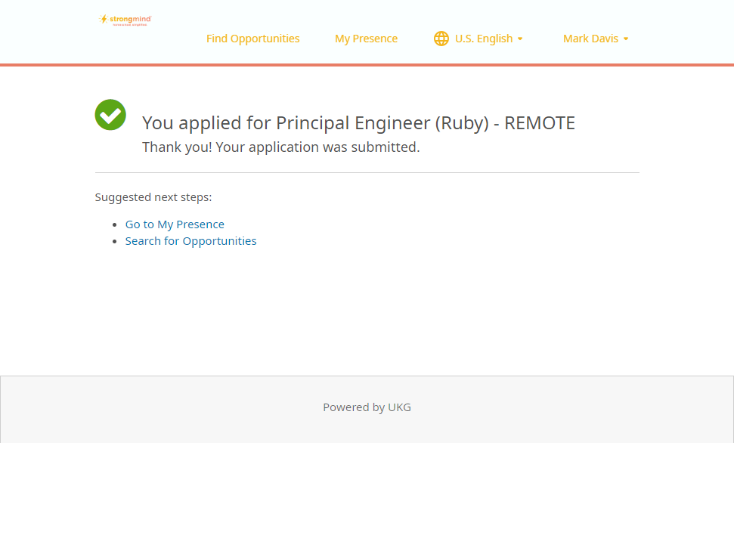
Task: Follow the Go to My Presence link
Action: click(x=175, y=224)
